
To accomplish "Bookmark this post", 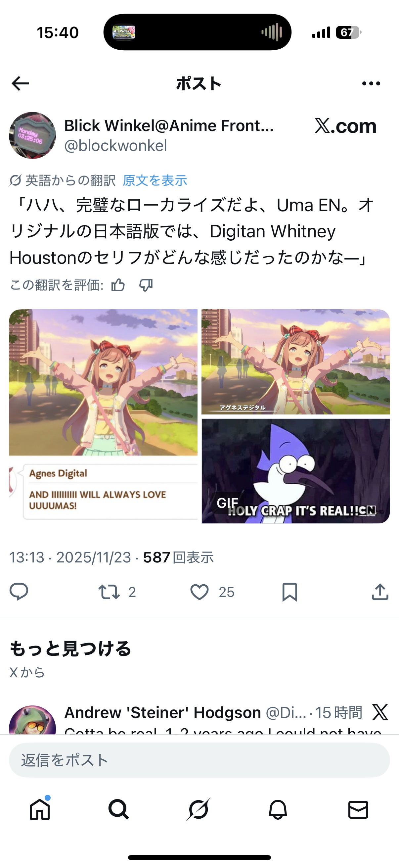I will point(289,592).
